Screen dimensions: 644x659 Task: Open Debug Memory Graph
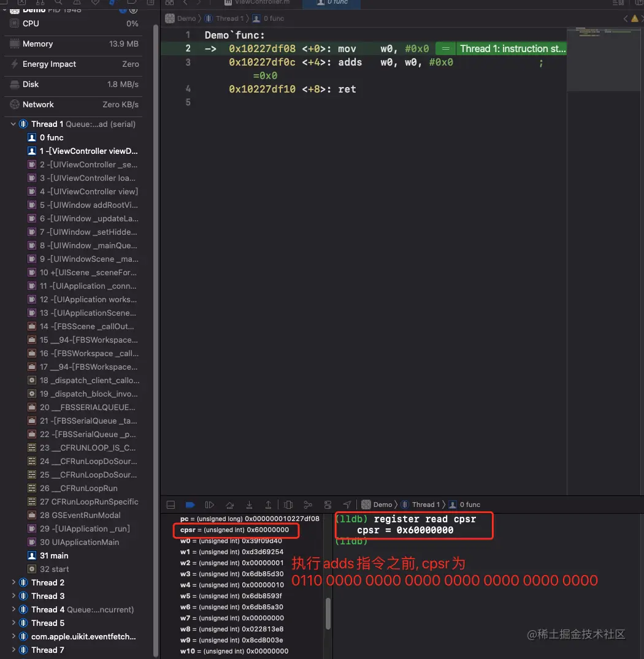click(308, 505)
